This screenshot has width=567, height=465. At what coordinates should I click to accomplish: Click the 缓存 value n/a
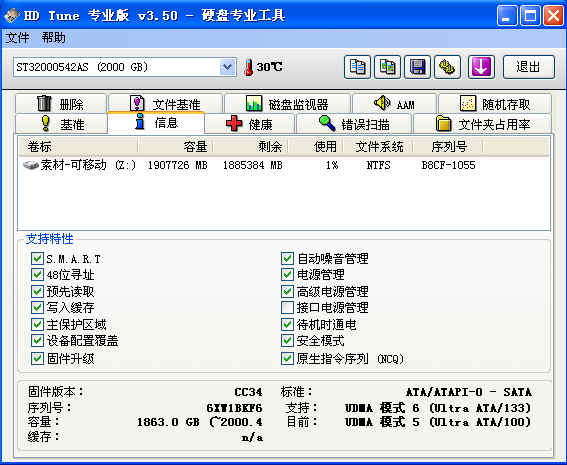(x=252, y=438)
